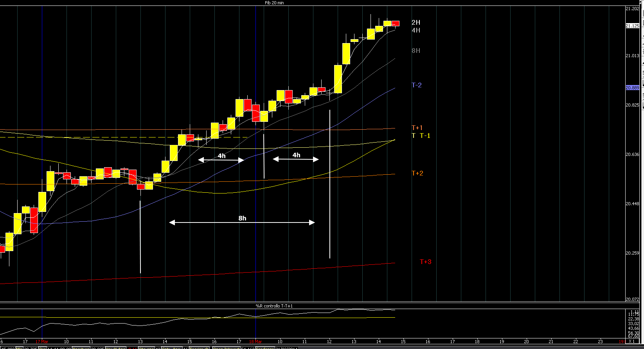Select the 2H moving average label
This screenshot has height=349, width=644.
pyautogui.click(x=416, y=22)
